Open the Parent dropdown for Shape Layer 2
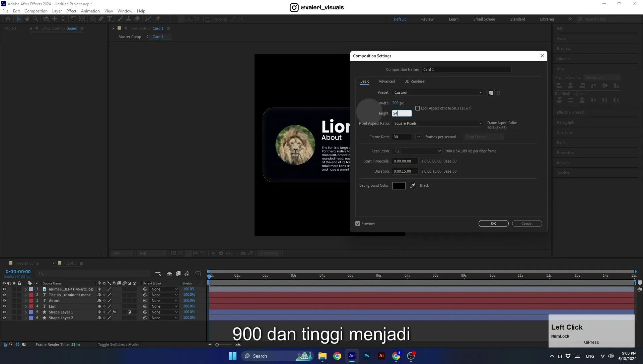The image size is (643, 364). click(x=164, y=318)
